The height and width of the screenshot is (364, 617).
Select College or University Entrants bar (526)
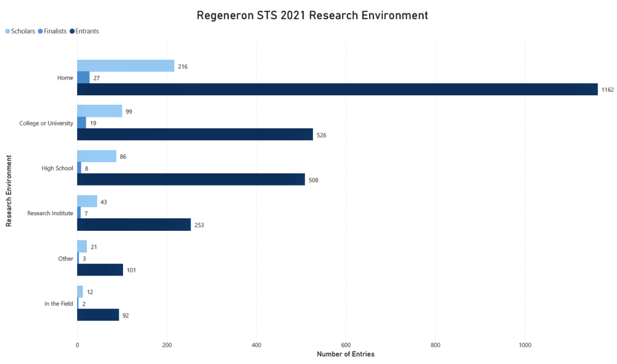(x=195, y=134)
